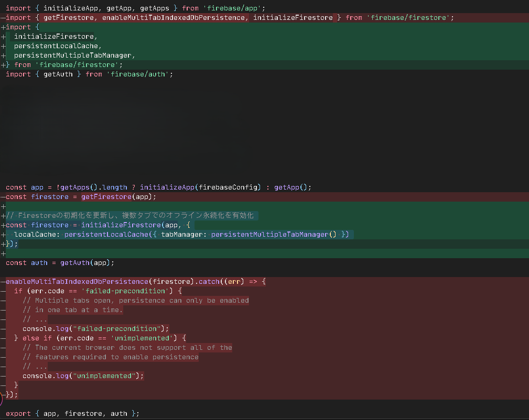Screen dimensions: 529x420
Task: Click the 'failed-precondition' condition string
Action: click(x=125, y=291)
